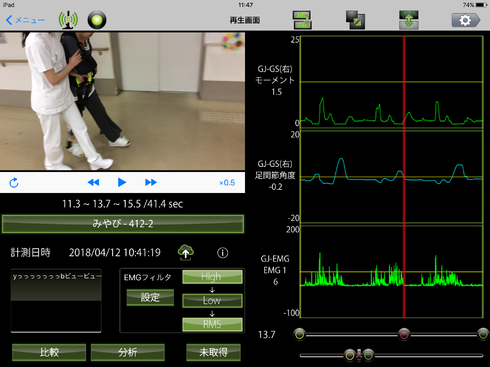The height and width of the screenshot is (367, 490).
Task: Toggle the RMS EMG filter
Action: pyautogui.click(x=212, y=324)
